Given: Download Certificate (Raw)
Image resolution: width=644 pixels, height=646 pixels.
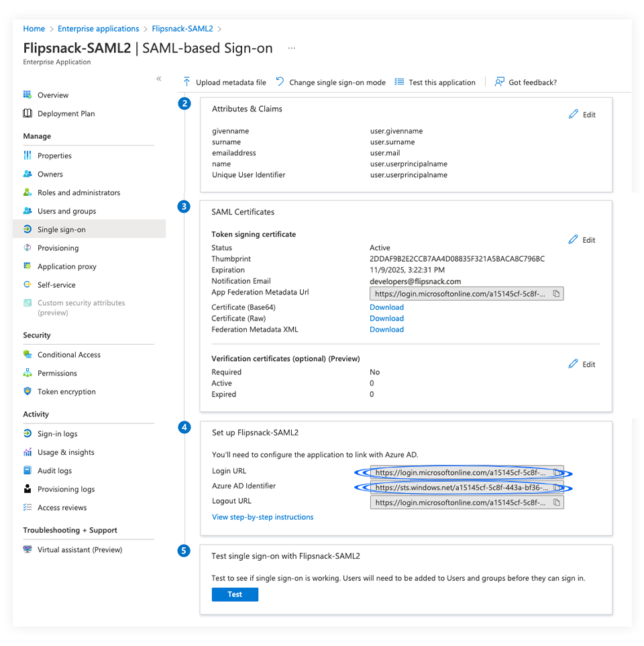Looking at the screenshot, I should click(x=386, y=319).
